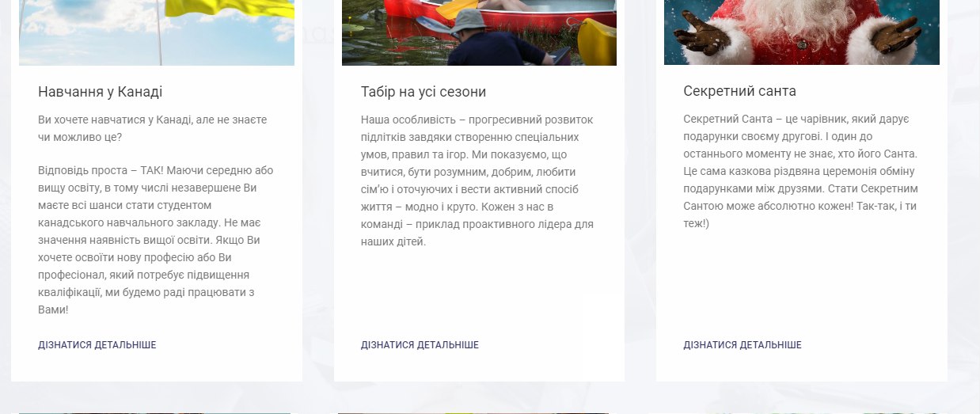
Task: Open the flag image above Навчання у Канаді
Action: 157,32
